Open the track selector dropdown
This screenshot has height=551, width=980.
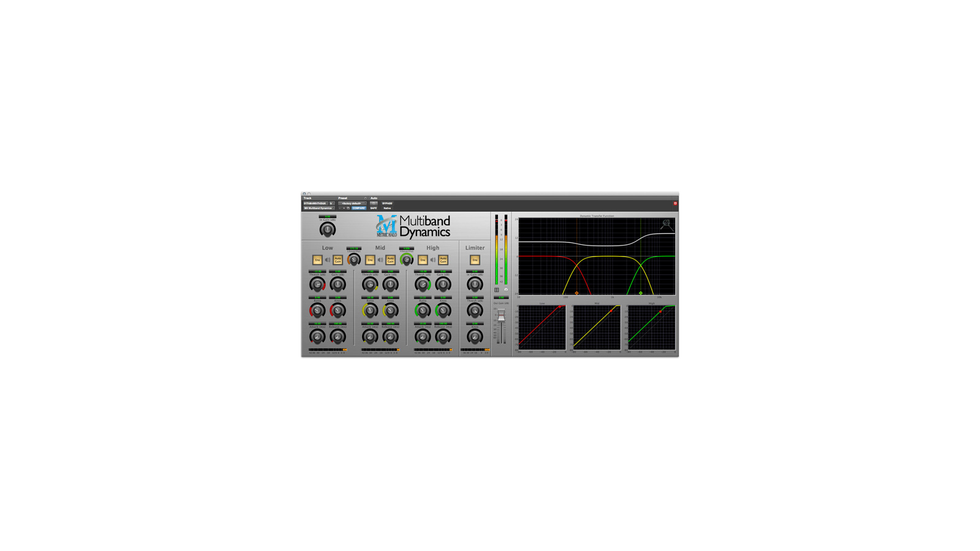pos(315,203)
